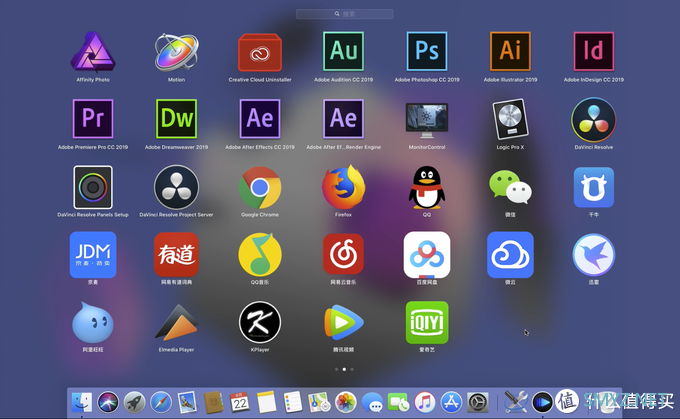Launch 迅雷 Thunder download app
Screen dimensions: 680x419
[594, 255]
